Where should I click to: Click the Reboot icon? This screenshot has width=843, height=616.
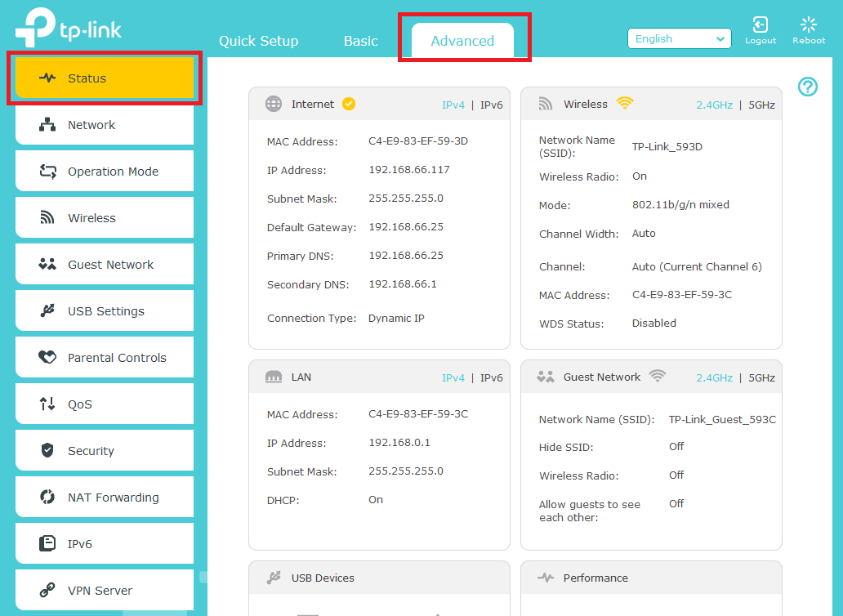click(808, 25)
